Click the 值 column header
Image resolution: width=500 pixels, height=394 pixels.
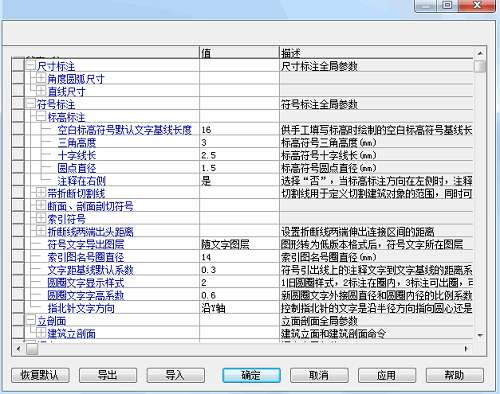(239, 53)
